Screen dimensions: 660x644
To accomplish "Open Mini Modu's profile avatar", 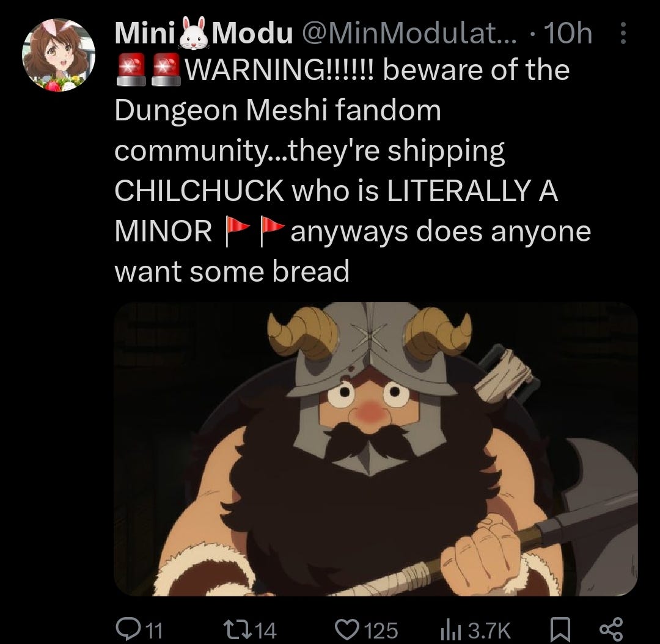I will click(x=59, y=55).
